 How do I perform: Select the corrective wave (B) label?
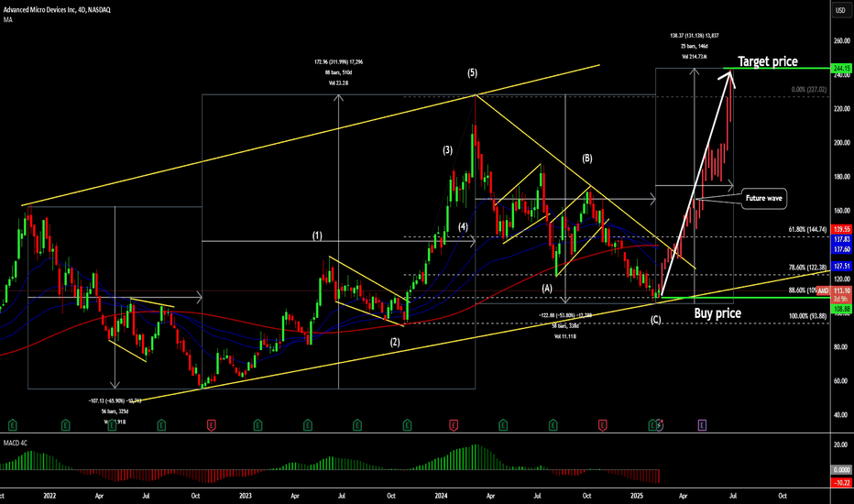(x=586, y=159)
